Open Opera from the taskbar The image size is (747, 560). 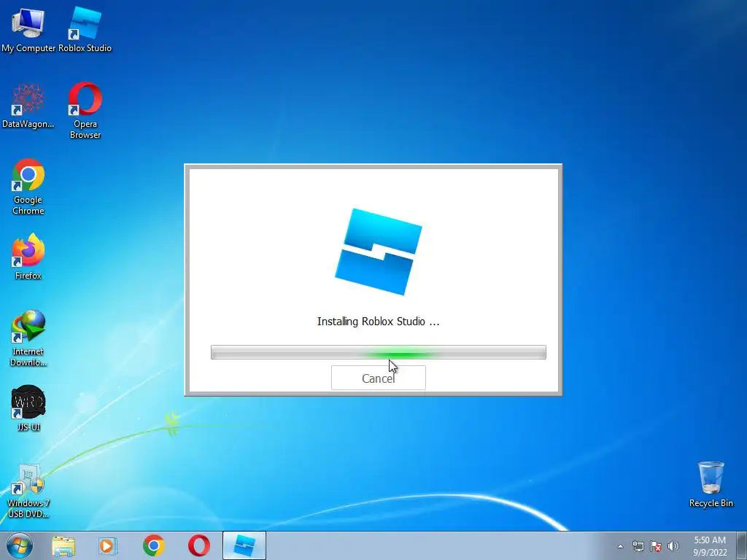(198, 545)
